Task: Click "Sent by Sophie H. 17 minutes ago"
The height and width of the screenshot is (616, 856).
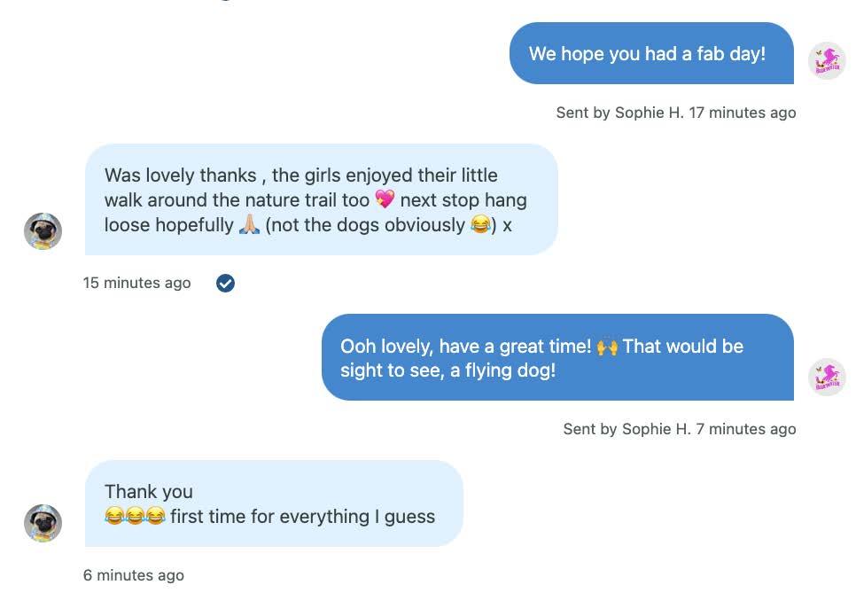Action: tap(675, 113)
